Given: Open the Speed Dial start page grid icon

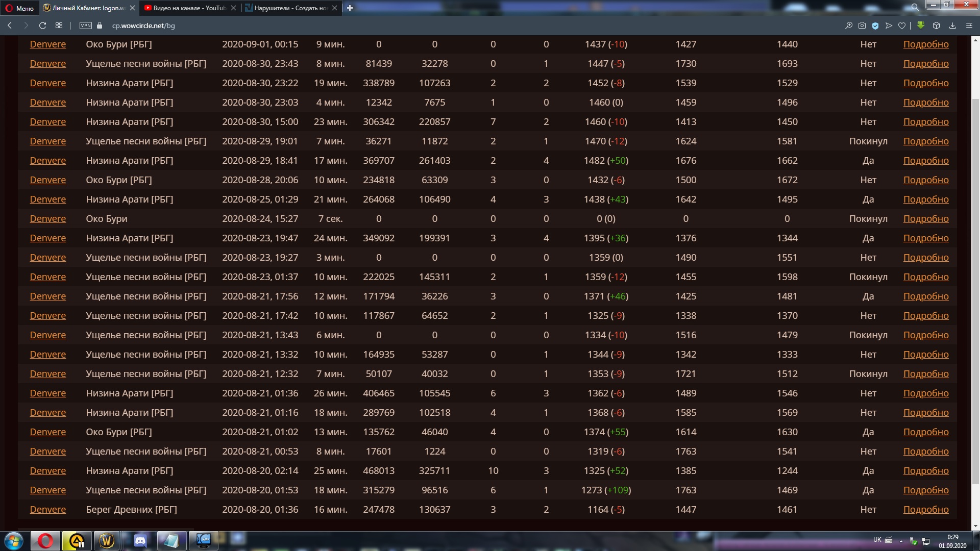Looking at the screenshot, I should click(59, 26).
